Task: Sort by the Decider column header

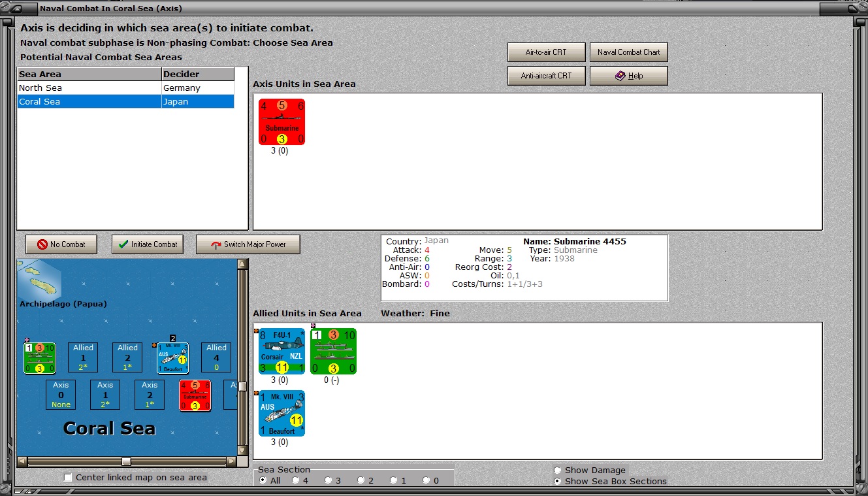Action: pyautogui.click(x=198, y=74)
